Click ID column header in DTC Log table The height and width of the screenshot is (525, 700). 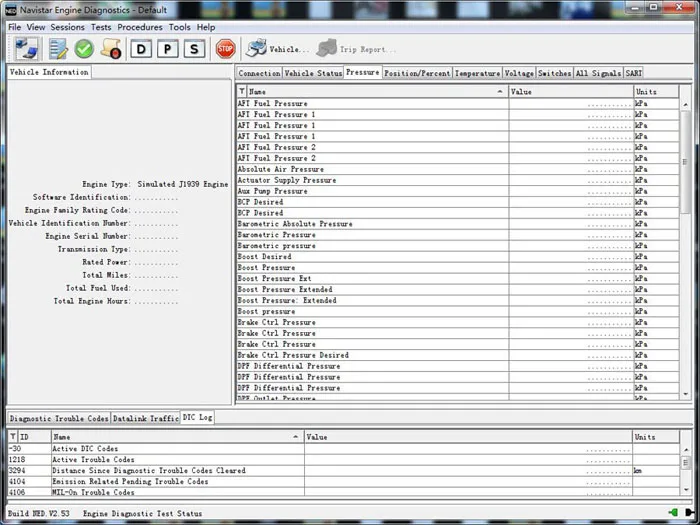coord(34,437)
